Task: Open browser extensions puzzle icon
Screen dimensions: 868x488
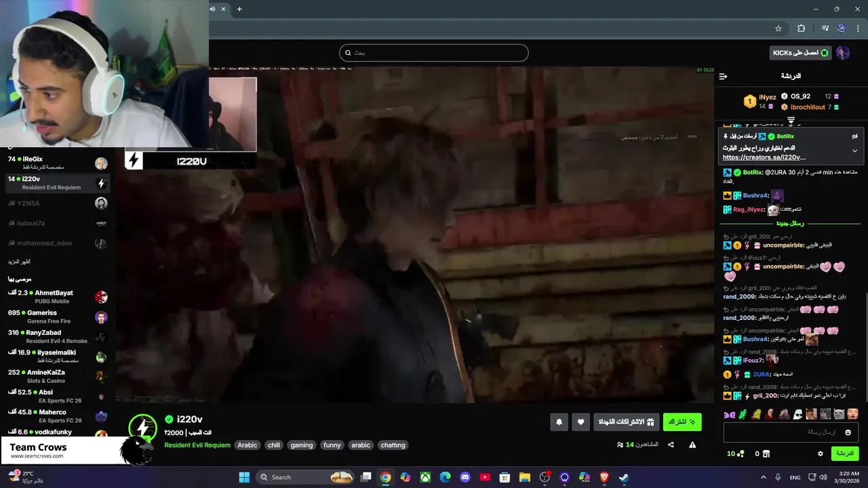Action: [x=801, y=28]
